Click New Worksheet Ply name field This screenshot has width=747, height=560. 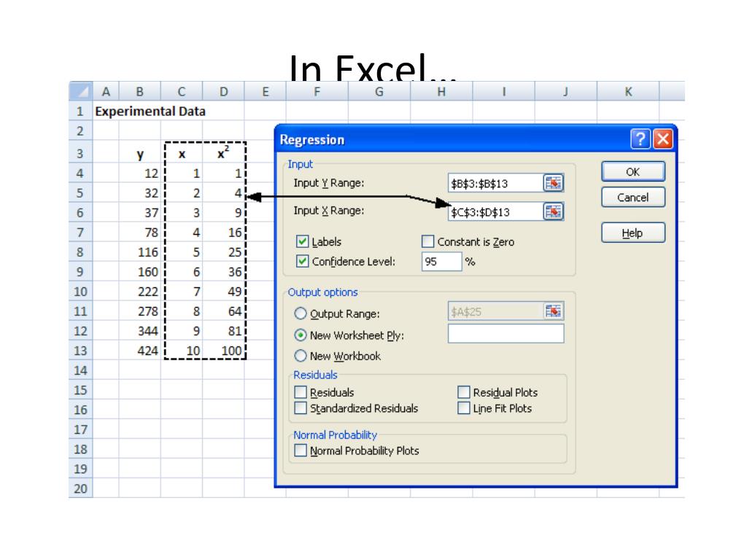[506, 333]
